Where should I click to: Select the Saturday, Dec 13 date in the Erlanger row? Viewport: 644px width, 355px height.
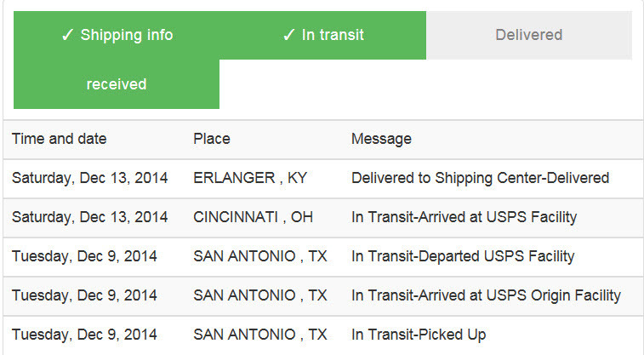89,178
